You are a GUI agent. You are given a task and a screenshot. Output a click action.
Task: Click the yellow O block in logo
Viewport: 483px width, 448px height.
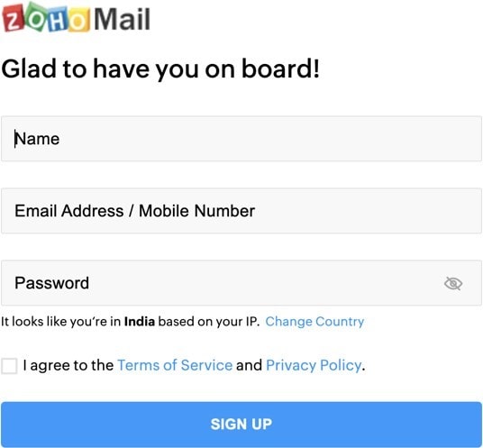tap(79, 21)
